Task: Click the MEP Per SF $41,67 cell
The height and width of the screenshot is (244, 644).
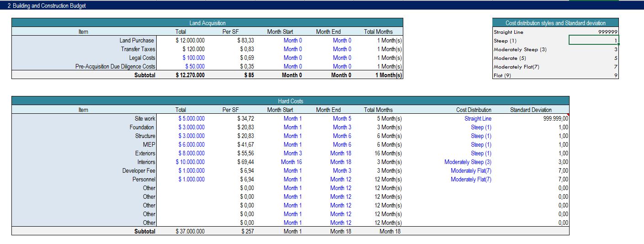Action: tap(245, 144)
